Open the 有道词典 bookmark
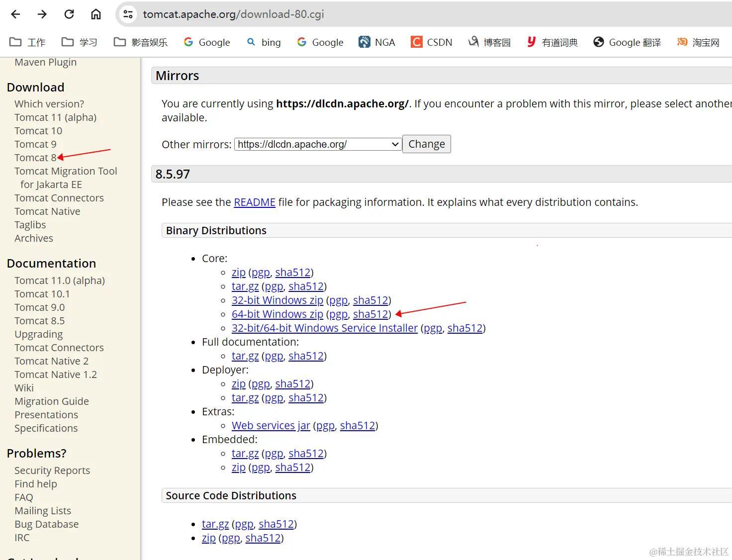Screen dimensions: 732x560 [552, 42]
